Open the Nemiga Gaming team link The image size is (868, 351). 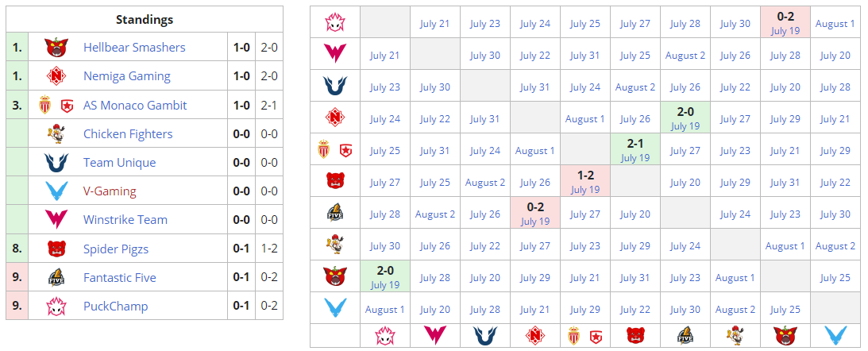126,76
